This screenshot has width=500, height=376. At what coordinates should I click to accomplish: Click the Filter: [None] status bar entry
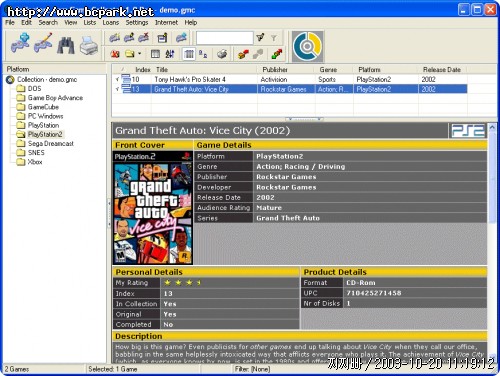click(x=252, y=369)
